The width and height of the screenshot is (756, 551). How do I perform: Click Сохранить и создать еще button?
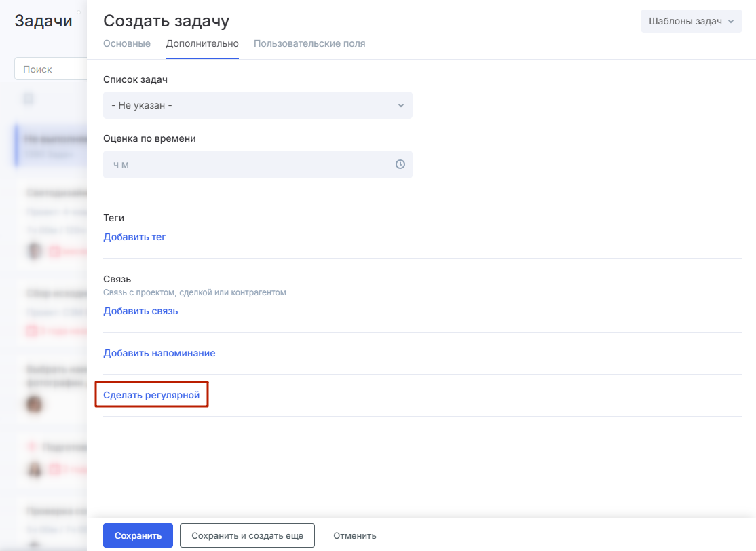[247, 535]
